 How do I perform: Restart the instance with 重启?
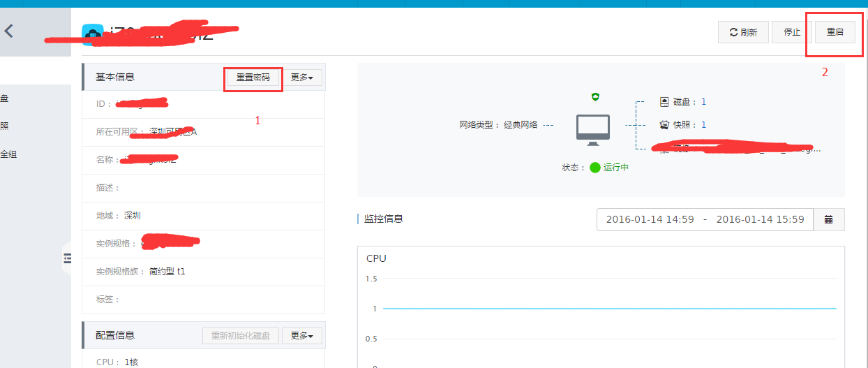click(835, 32)
